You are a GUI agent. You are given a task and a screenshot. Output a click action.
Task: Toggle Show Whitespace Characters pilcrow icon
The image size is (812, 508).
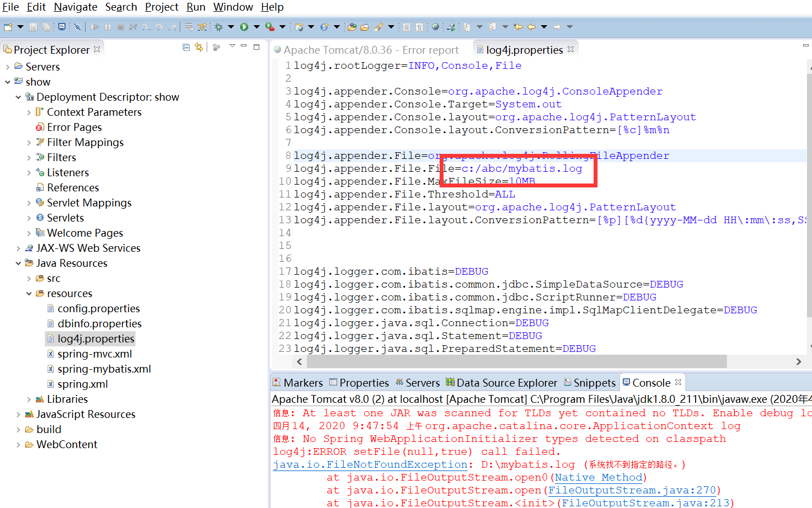click(419, 27)
